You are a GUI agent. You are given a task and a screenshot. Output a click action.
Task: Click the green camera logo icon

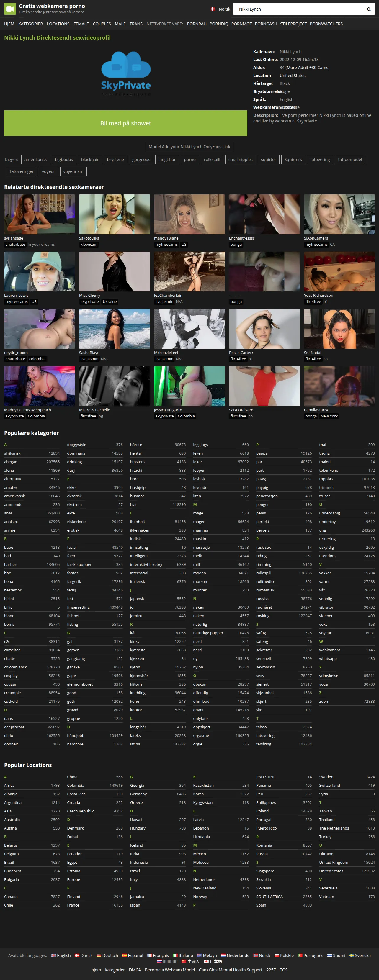tap(10, 9)
